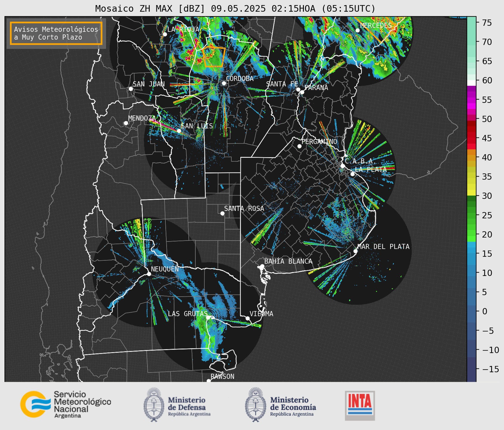Click the 40 tick label on the color scale
The height and width of the screenshot is (430, 504).
[x=487, y=158]
